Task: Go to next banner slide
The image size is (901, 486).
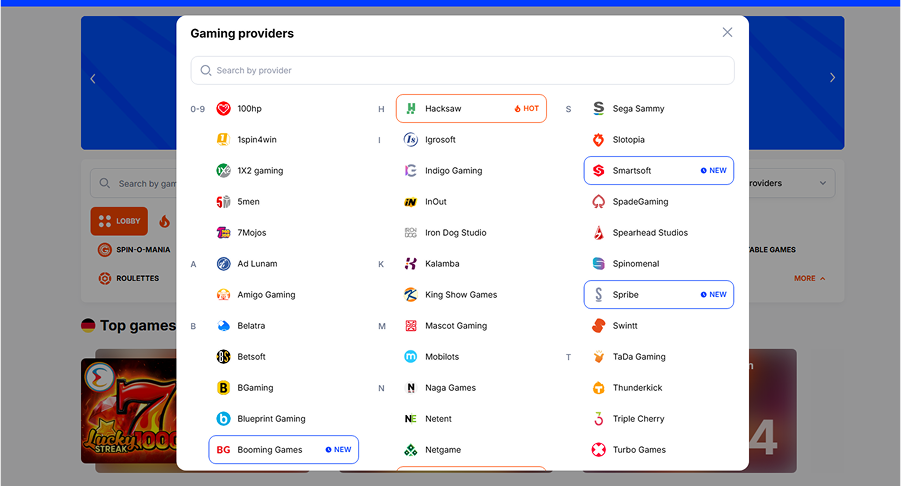Action: pos(832,78)
